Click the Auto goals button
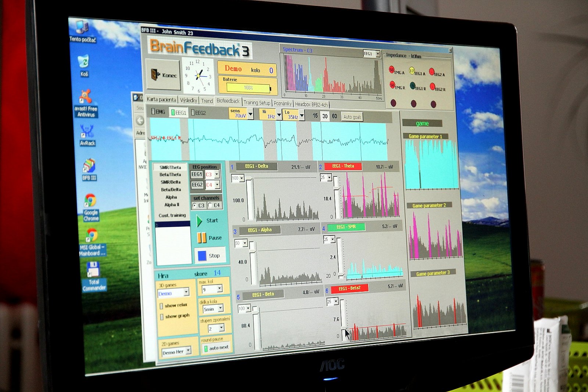Viewport: 588px width, 392px height. click(352, 117)
